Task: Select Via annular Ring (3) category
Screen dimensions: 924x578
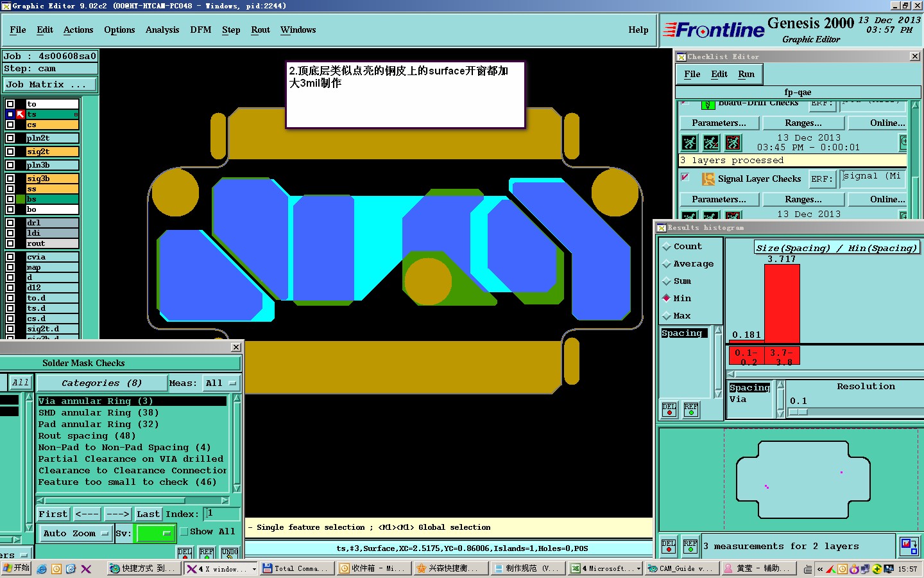Action: click(x=132, y=401)
